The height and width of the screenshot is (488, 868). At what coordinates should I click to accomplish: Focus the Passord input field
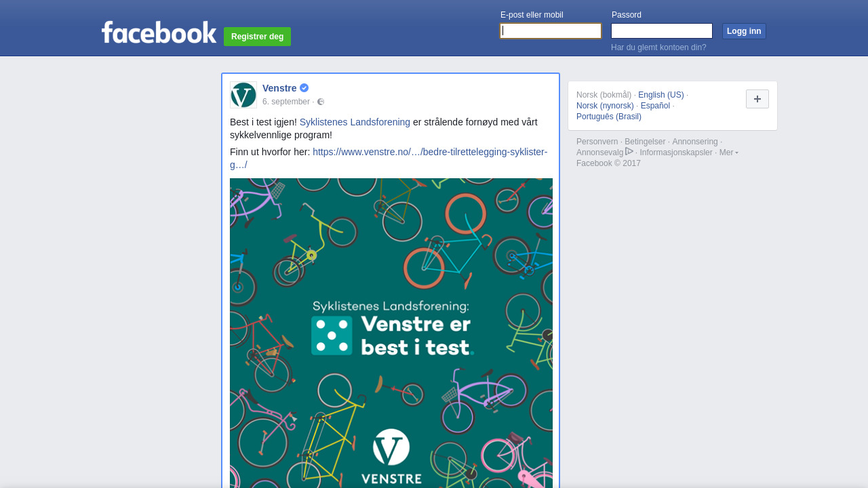click(x=662, y=30)
